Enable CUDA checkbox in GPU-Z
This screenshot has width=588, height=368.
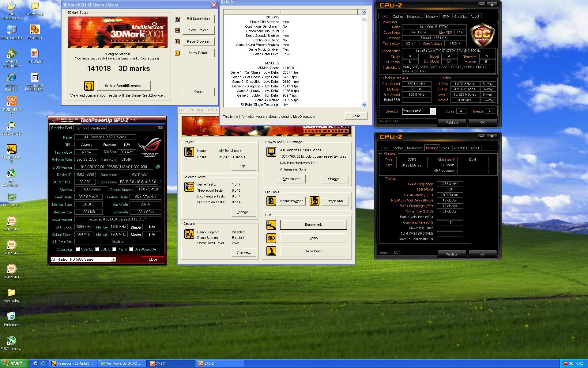click(x=97, y=249)
